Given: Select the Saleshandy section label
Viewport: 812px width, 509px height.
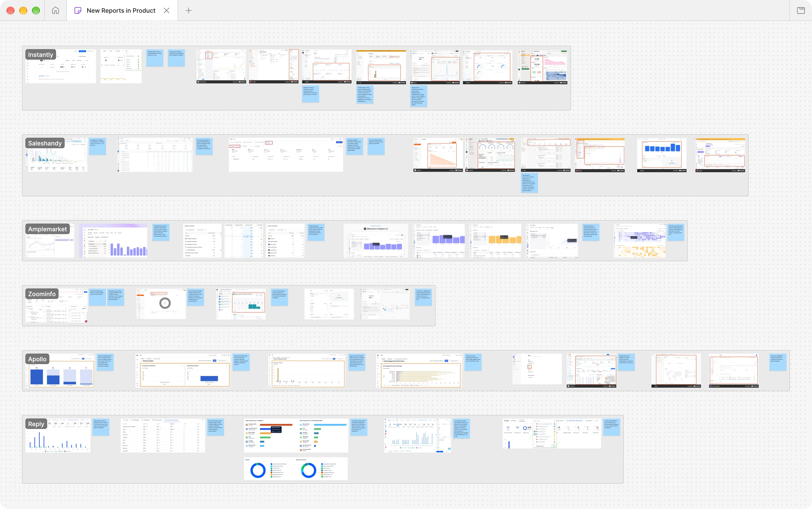Looking at the screenshot, I should click(45, 143).
